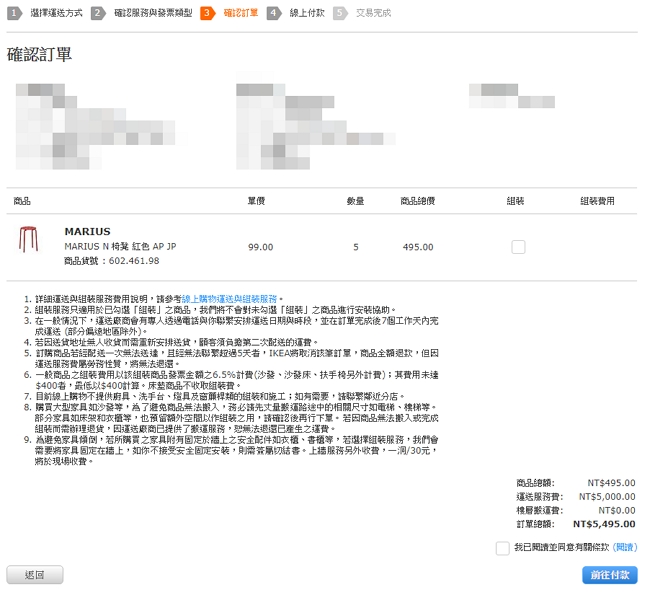The image size is (650, 595).
Task: Click the 商品 column header
Action: point(22,201)
